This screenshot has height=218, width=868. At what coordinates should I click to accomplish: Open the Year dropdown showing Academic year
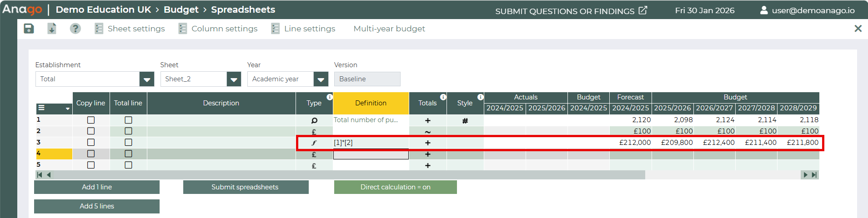[x=321, y=79]
